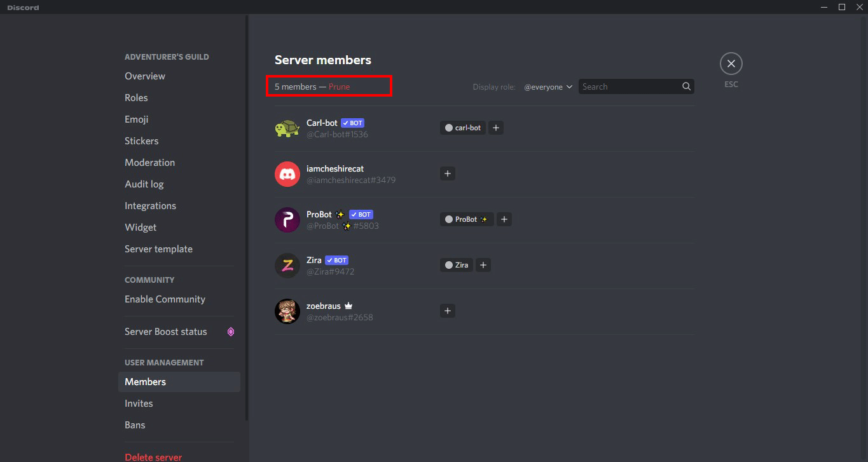Open the Integrations settings page
Viewport: 868px width, 462px height.
(x=150, y=206)
